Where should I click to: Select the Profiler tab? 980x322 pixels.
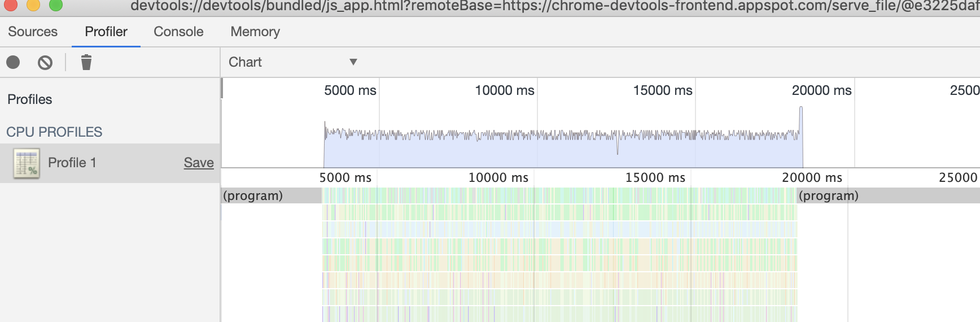coord(106,32)
